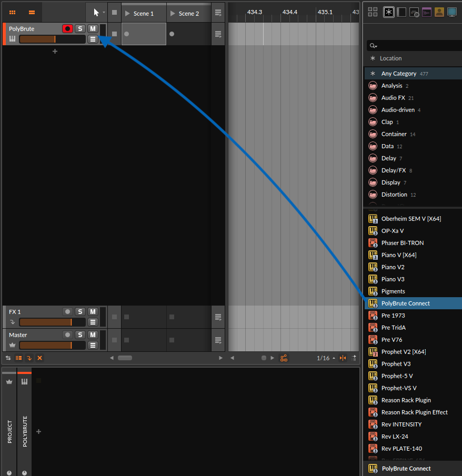Click the launcher horizontal scrollbar thumb
The image size is (462, 476).
[125, 358]
